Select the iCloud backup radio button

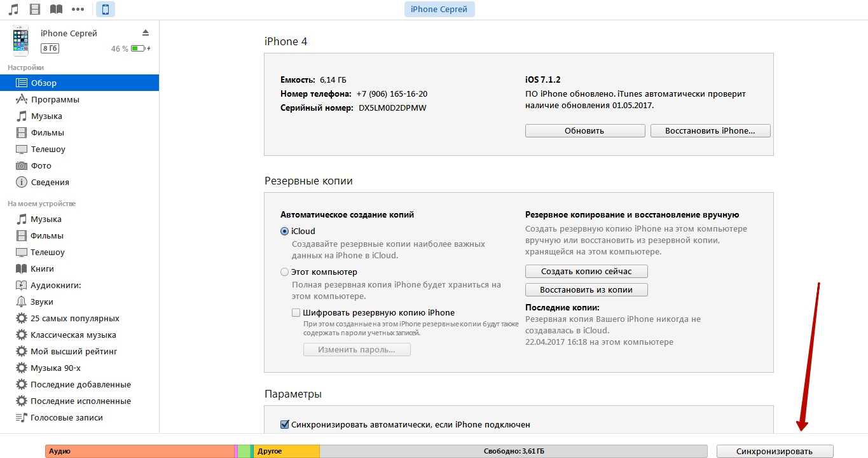(x=285, y=232)
